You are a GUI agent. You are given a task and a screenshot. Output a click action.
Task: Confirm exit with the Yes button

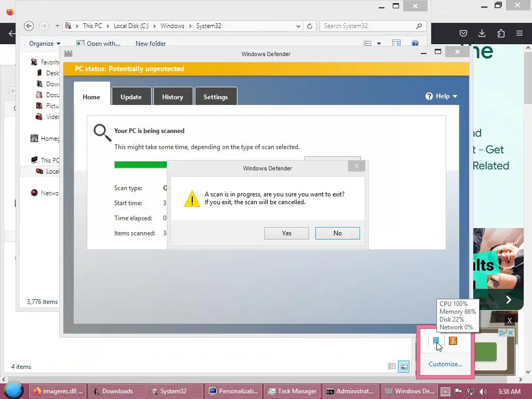(287, 233)
